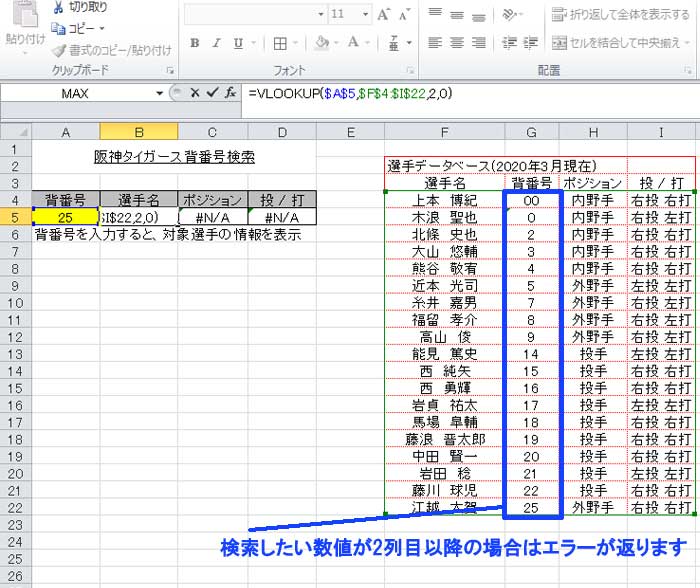Click inside the formula bar VLOOKUP text
The width and height of the screenshot is (700, 588).
click(x=350, y=93)
